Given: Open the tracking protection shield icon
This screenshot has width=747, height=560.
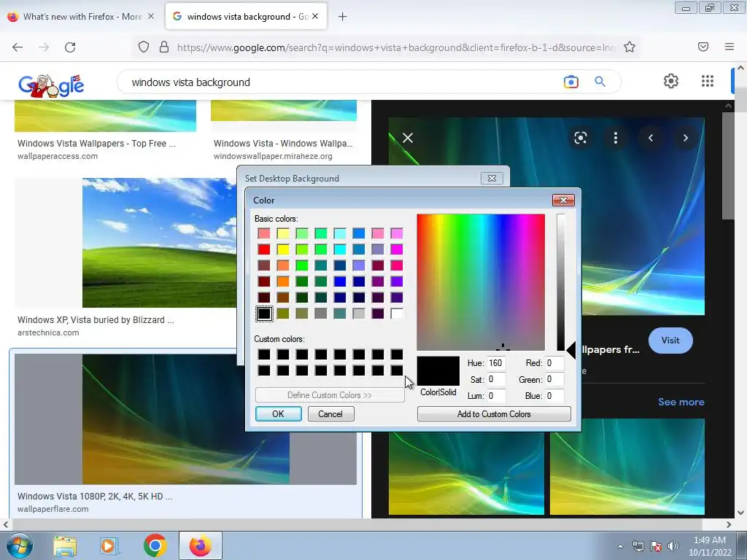Looking at the screenshot, I should pos(144,47).
